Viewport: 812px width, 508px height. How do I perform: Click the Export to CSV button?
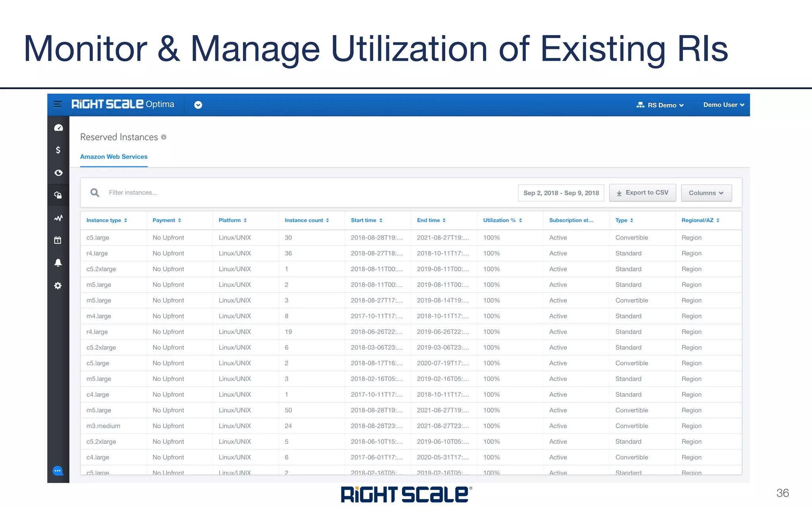pos(643,192)
